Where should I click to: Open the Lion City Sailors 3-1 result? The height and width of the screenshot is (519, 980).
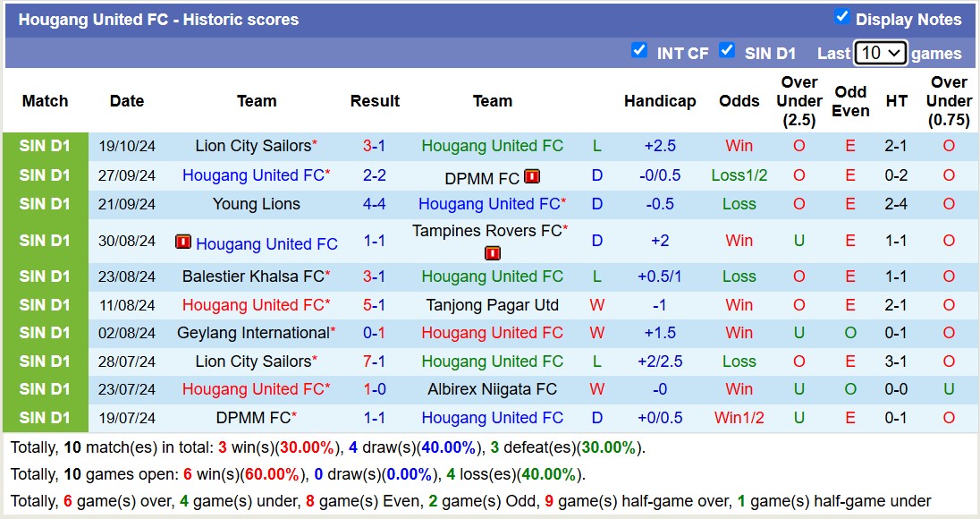coord(375,146)
